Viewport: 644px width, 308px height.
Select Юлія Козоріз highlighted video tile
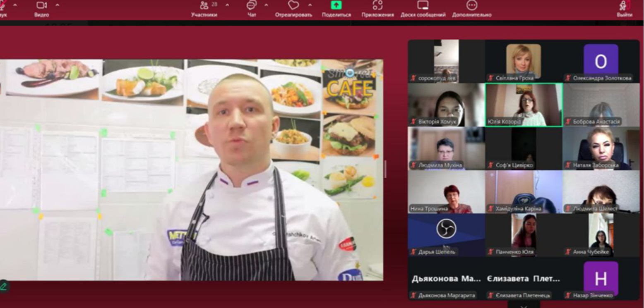pos(524,105)
